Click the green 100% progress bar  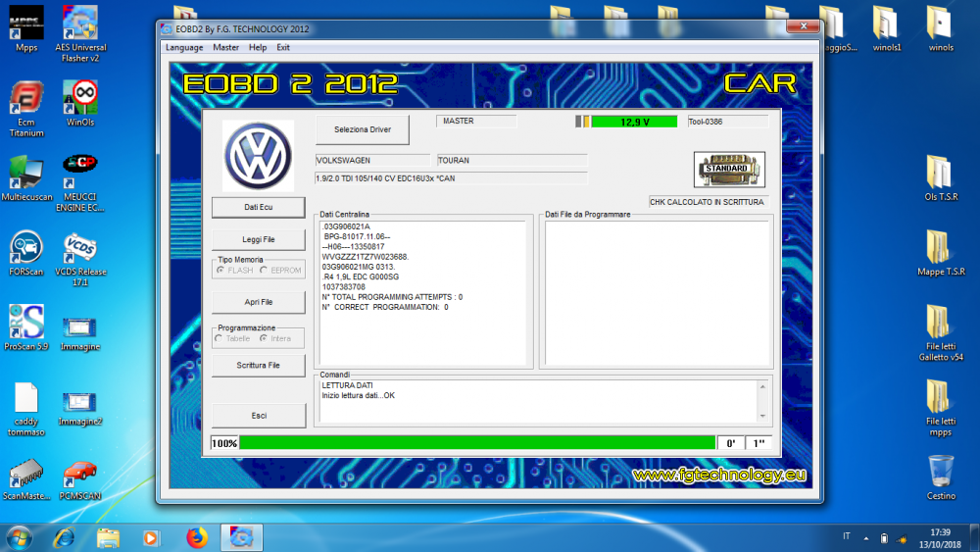477,443
